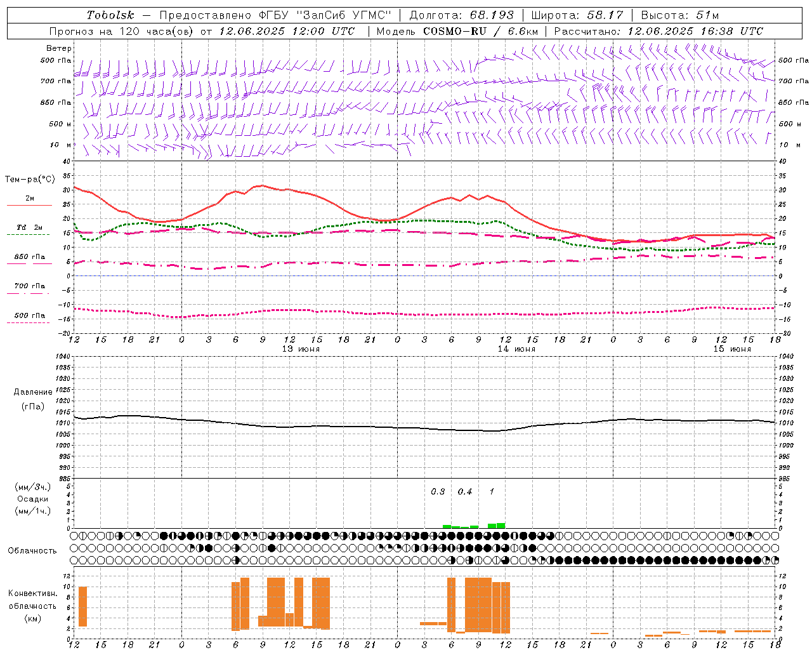
Task: Select the 'Долгота: 68.193' header value
Action: 461,15
